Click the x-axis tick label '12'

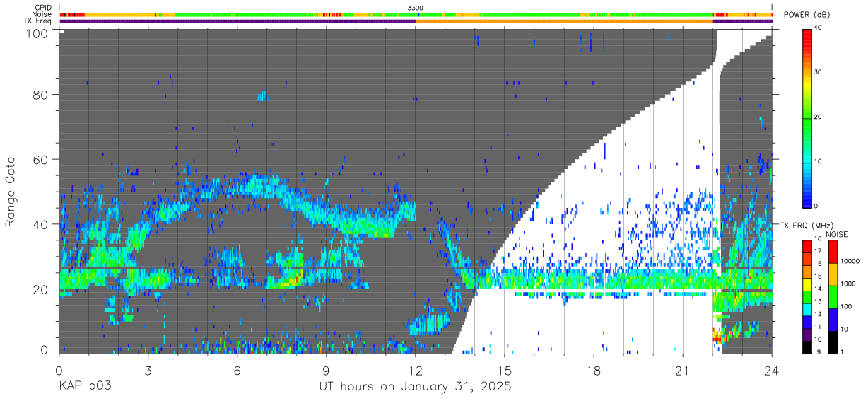pyautogui.click(x=416, y=370)
